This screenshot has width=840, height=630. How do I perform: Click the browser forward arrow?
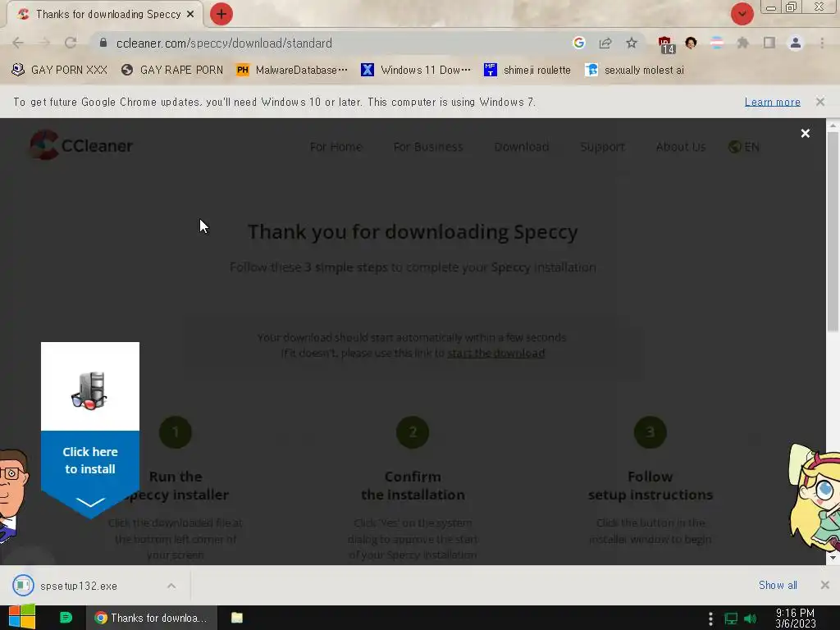[44, 43]
